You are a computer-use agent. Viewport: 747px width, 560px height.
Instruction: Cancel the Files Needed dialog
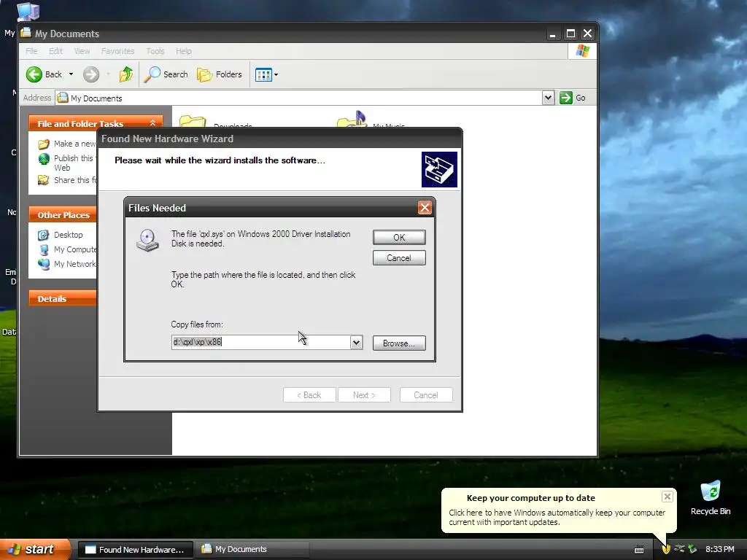click(399, 258)
